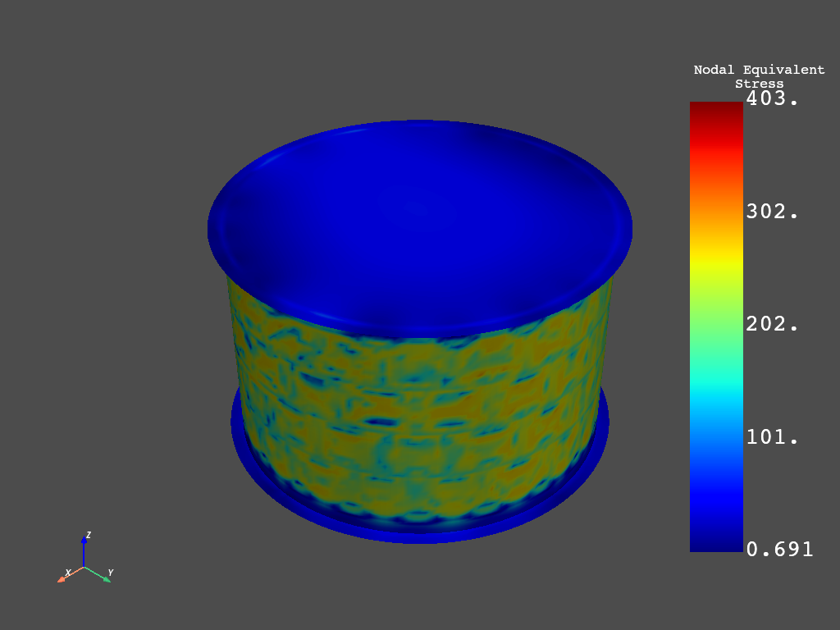Click the 302. scale bar label
The image size is (840, 630).
(772, 212)
